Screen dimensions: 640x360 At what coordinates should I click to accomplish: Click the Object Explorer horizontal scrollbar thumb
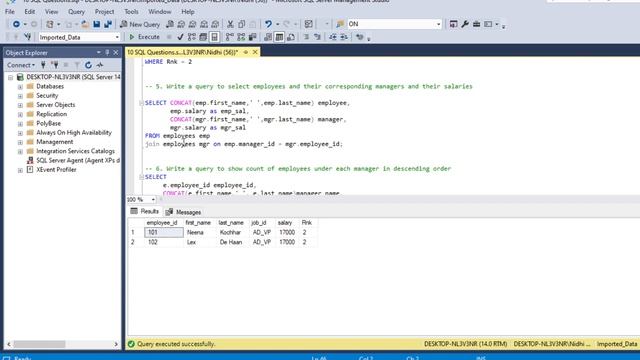[x=39, y=344]
